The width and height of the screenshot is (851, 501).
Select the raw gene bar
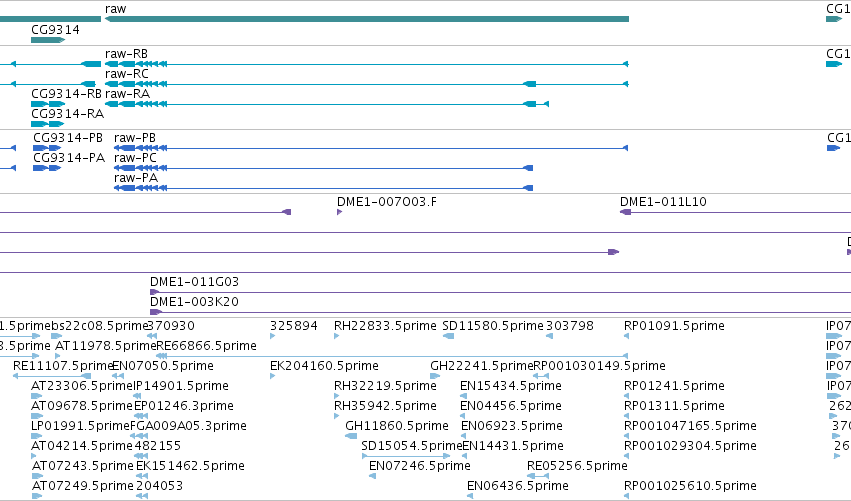click(x=367, y=19)
